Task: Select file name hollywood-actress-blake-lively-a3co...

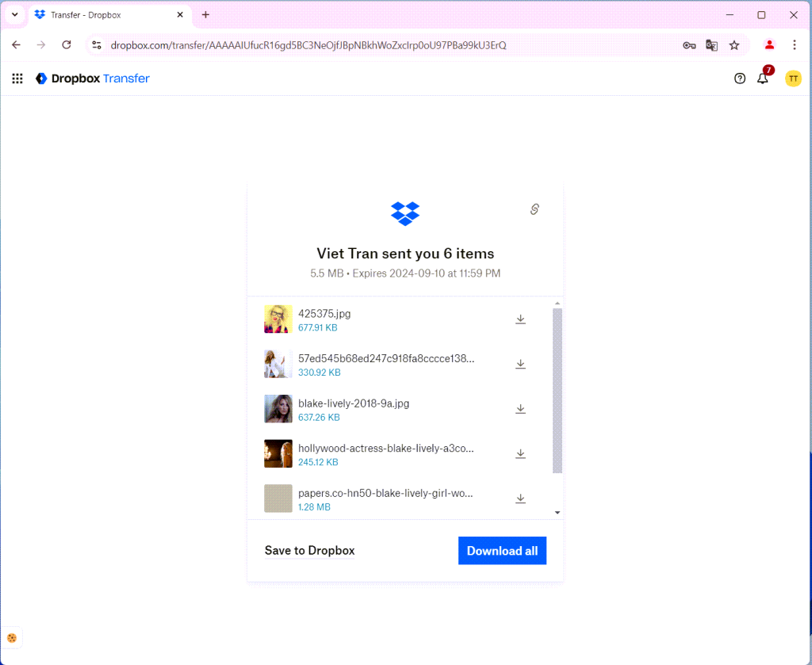Action: click(x=386, y=448)
